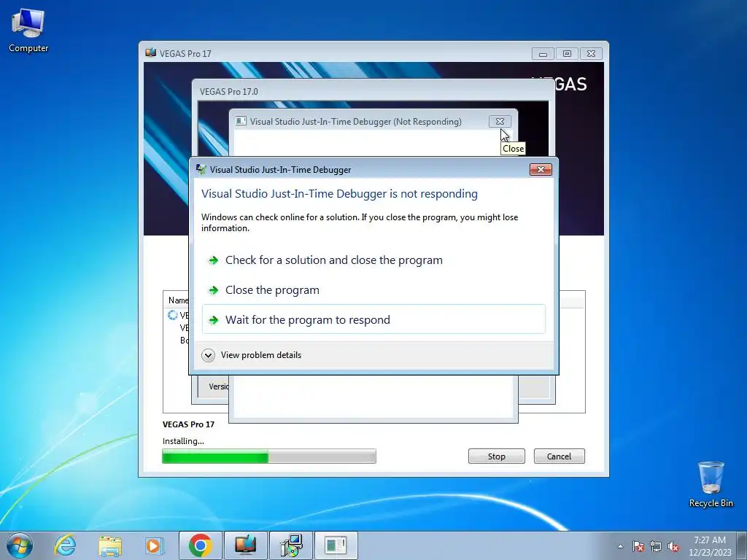Launch Windows Media Player from taskbar
Viewport: 747px width, 560px height.
[x=155, y=545]
